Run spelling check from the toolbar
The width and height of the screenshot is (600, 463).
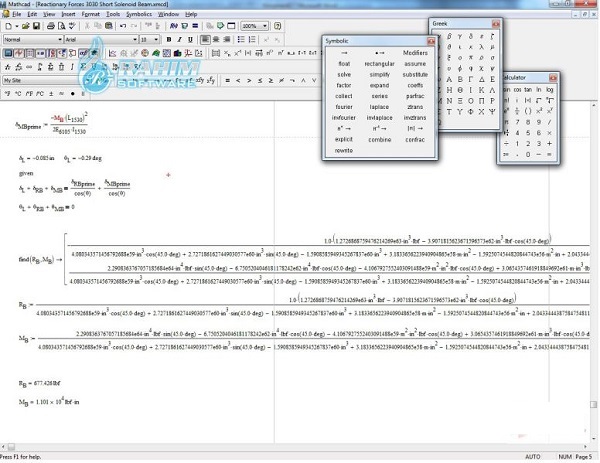pos(72,26)
